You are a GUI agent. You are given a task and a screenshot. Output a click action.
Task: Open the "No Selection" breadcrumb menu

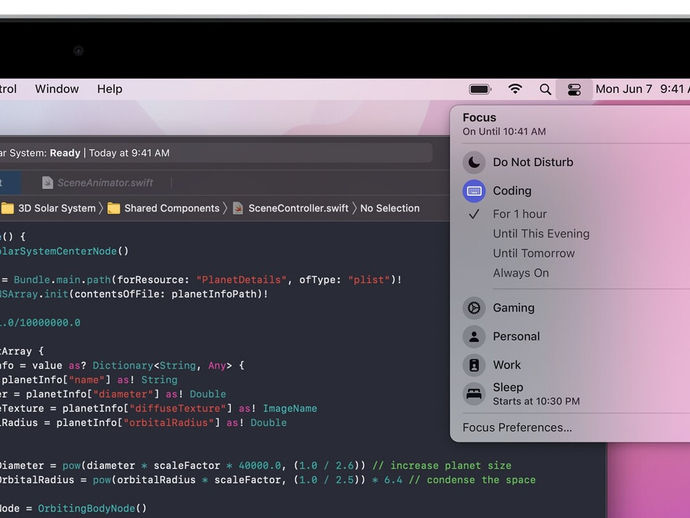389,208
